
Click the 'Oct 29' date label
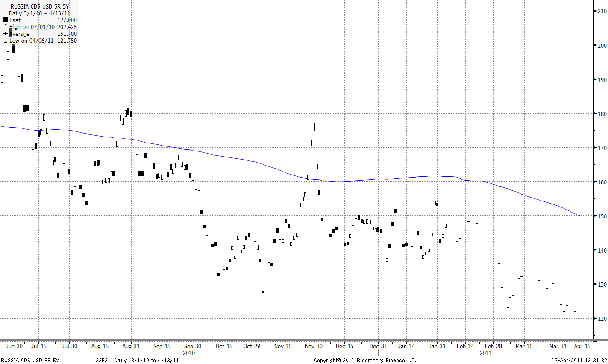point(252,346)
